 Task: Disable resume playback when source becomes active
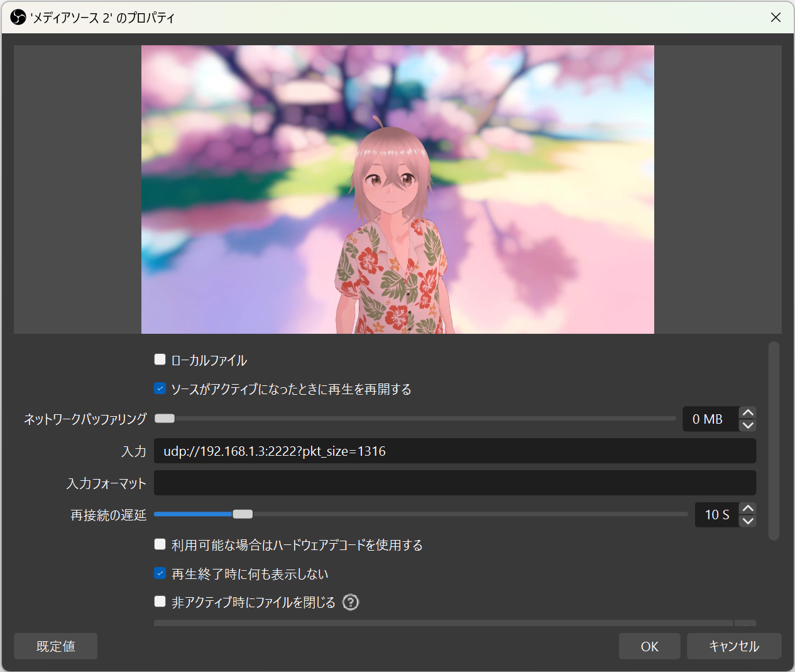click(160, 388)
